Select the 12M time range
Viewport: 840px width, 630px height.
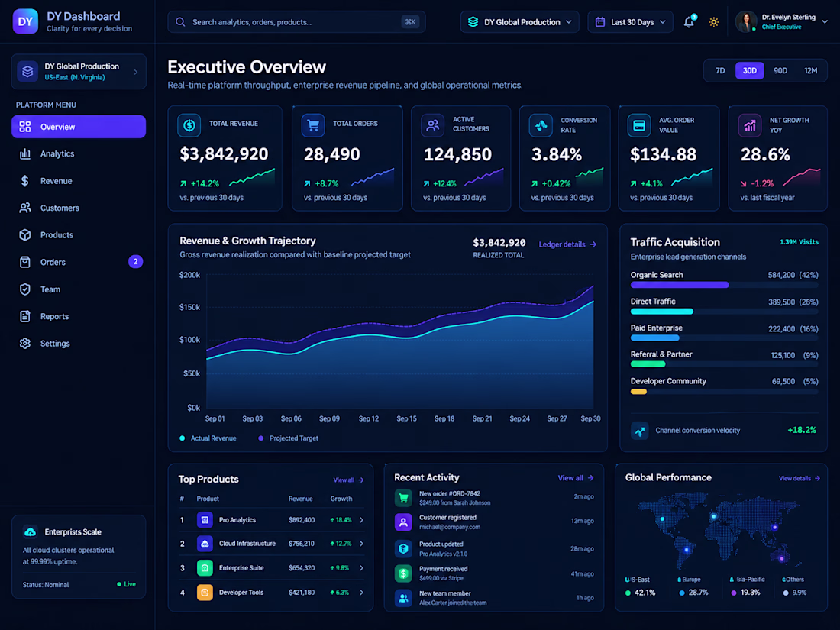point(810,71)
